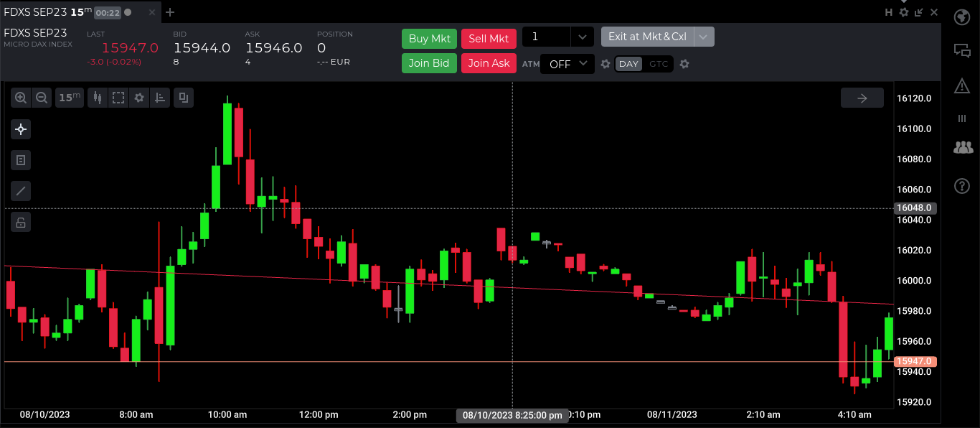Click Sell Mkt button
Image resolution: width=980 pixels, height=428 pixels.
tap(489, 39)
